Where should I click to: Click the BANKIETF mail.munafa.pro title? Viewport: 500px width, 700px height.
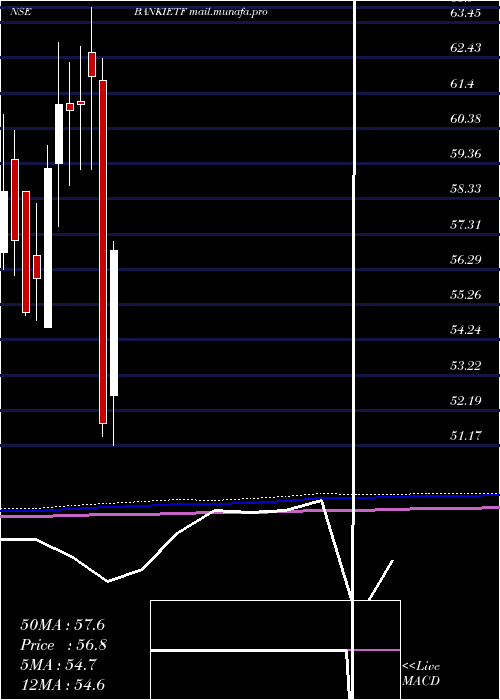tap(201, 12)
